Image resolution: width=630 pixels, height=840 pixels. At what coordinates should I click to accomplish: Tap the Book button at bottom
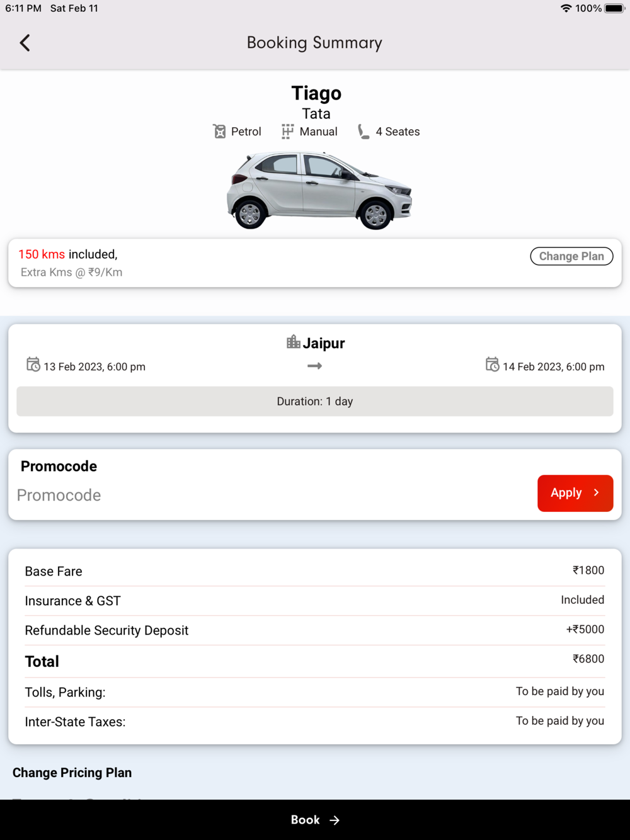coord(315,820)
